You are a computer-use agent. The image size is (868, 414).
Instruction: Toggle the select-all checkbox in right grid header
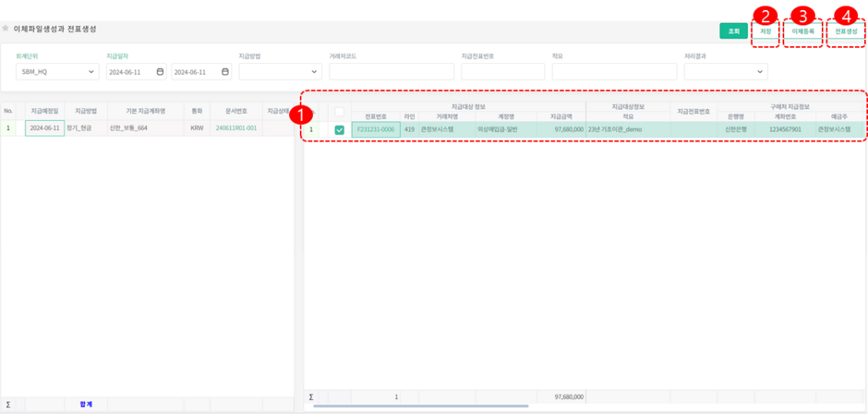[x=339, y=112]
